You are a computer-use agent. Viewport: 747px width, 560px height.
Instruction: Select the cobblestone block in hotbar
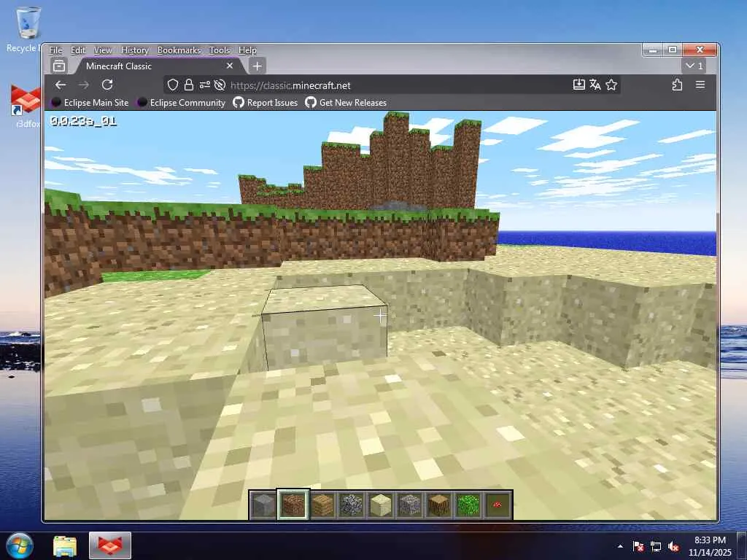(x=352, y=505)
